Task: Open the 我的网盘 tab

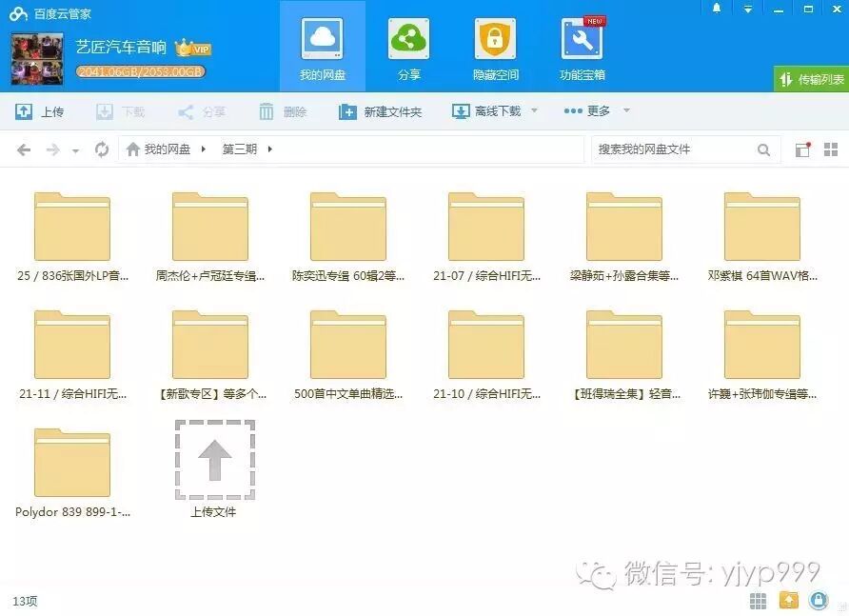Action: pos(323,48)
